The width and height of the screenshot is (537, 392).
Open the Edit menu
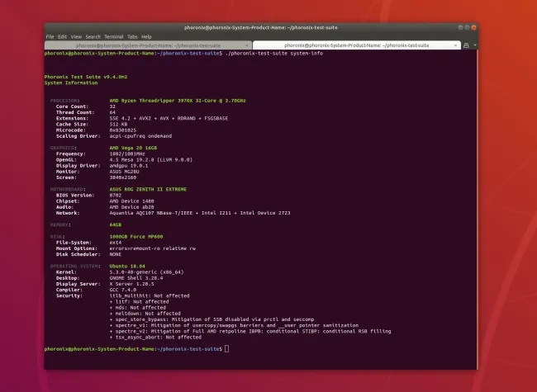(62, 36)
